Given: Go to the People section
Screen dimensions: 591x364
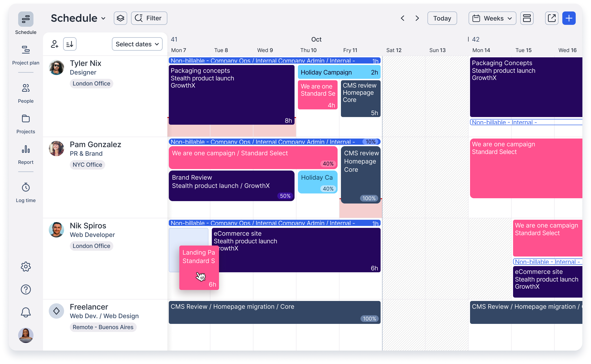Looking at the screenshot, I should pos(26,93).
